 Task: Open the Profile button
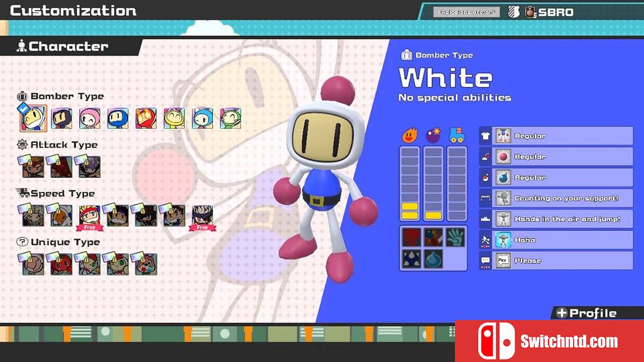tap(587, 313)
